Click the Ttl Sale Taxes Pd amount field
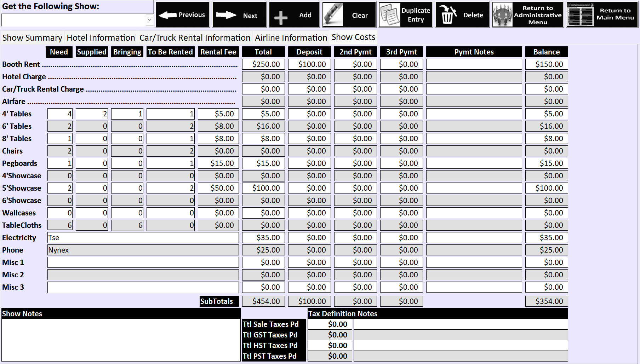Image resolution: width=640 pixels, height=364 pixels. point(330,324)
